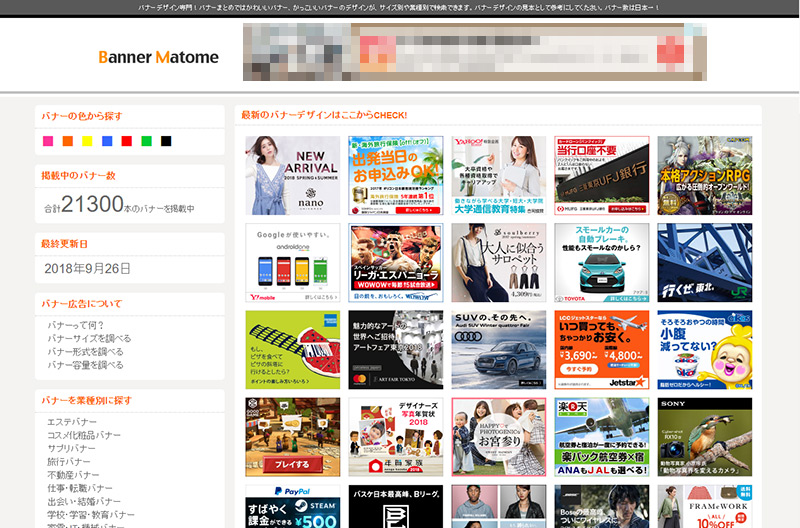The image size is (800, 528).
Task: Open the バナー形式を調べる link
Action: click(x=86, y=351)
